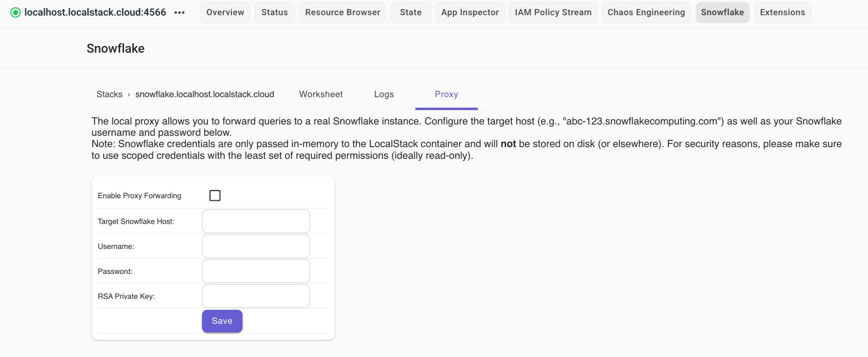Select the Proxy tab
Image resolution: width=868 pixels, height=357 pixels.
click(x=446, y=94)
